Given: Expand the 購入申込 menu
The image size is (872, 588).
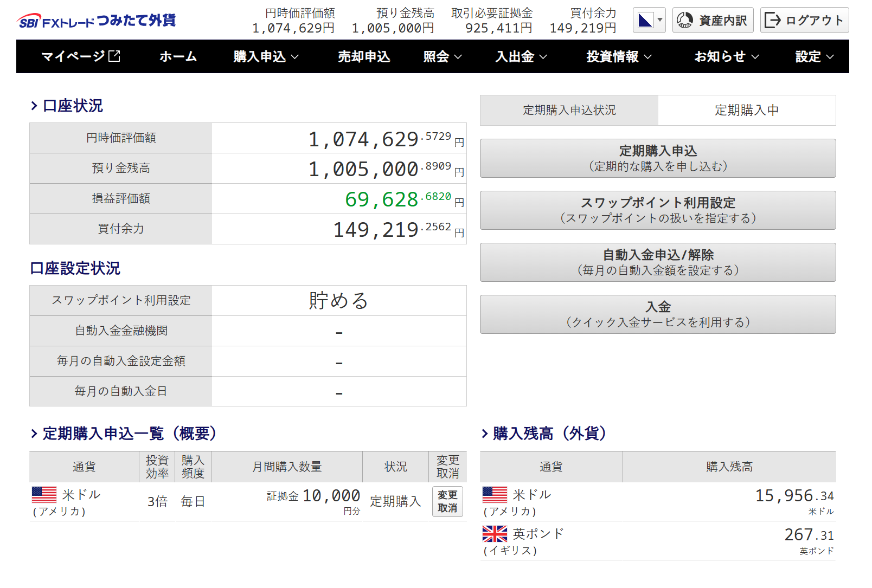Looking at the screenshot, I should click(266, 56).
